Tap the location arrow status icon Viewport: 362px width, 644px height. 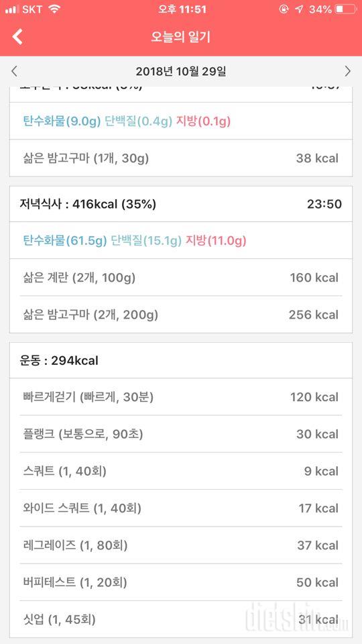(x=299, y=9)
